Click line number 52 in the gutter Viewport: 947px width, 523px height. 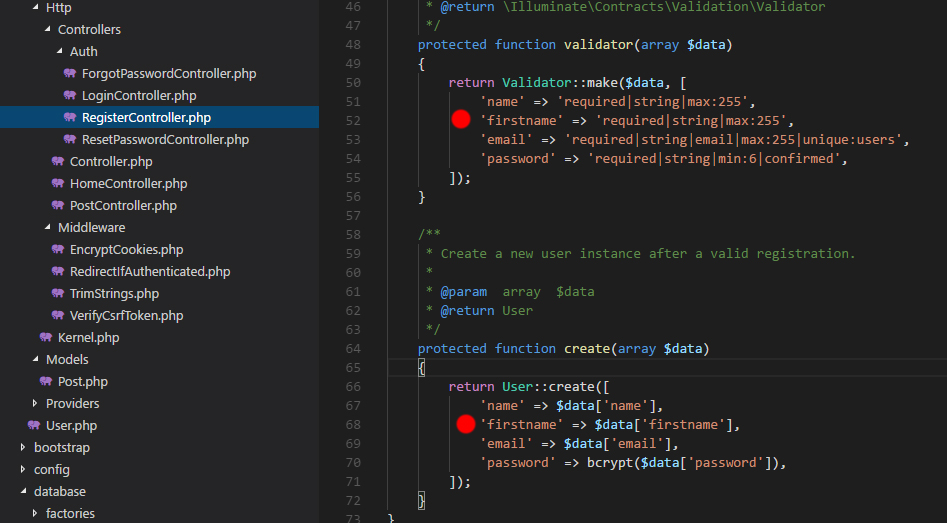point(353,121)
